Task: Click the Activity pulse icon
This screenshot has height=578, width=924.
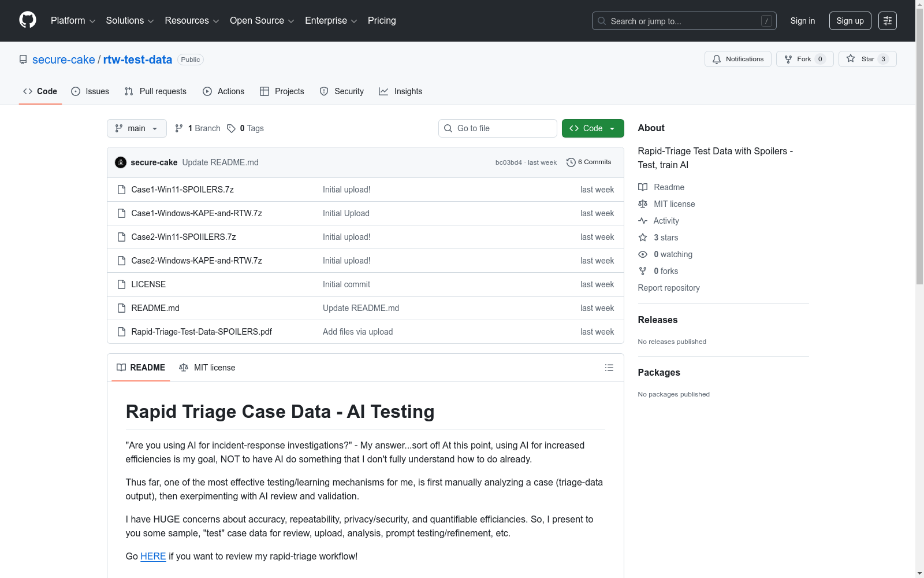Action: coord(643,221)
